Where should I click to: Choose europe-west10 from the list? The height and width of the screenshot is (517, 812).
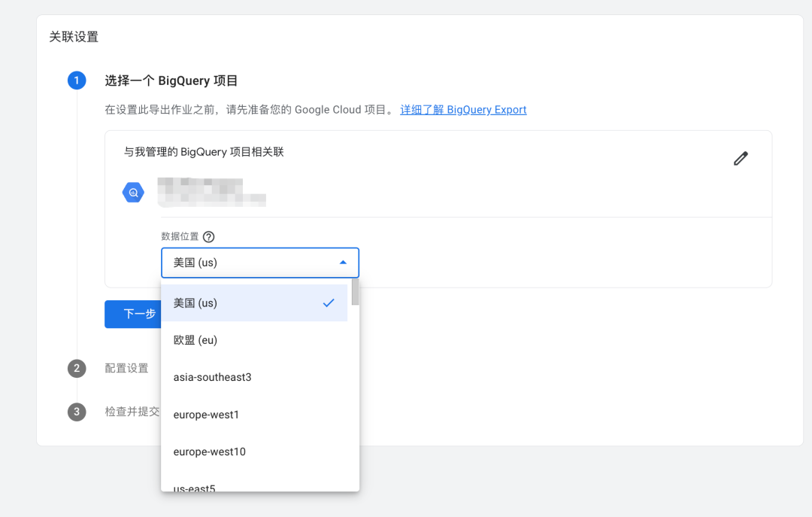coord(226,452)
